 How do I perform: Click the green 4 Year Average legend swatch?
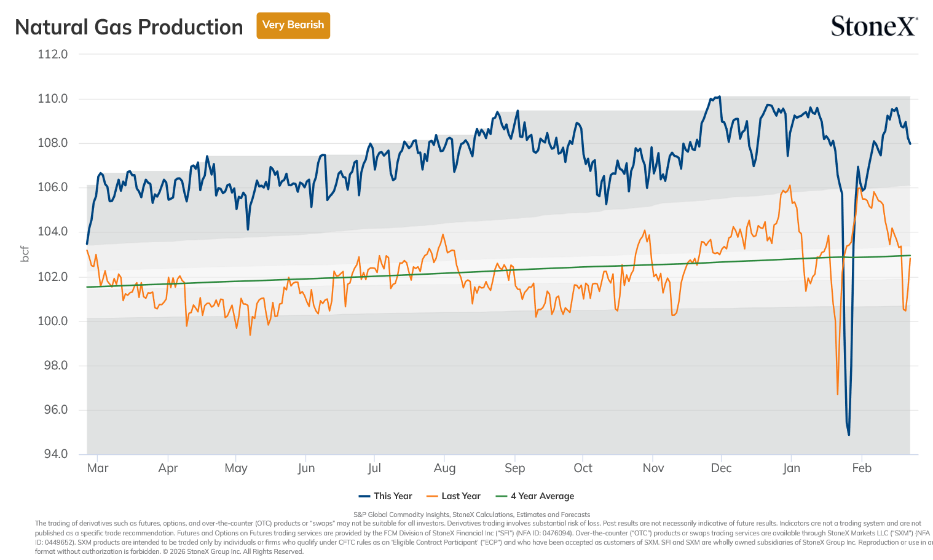click(502, 496)
